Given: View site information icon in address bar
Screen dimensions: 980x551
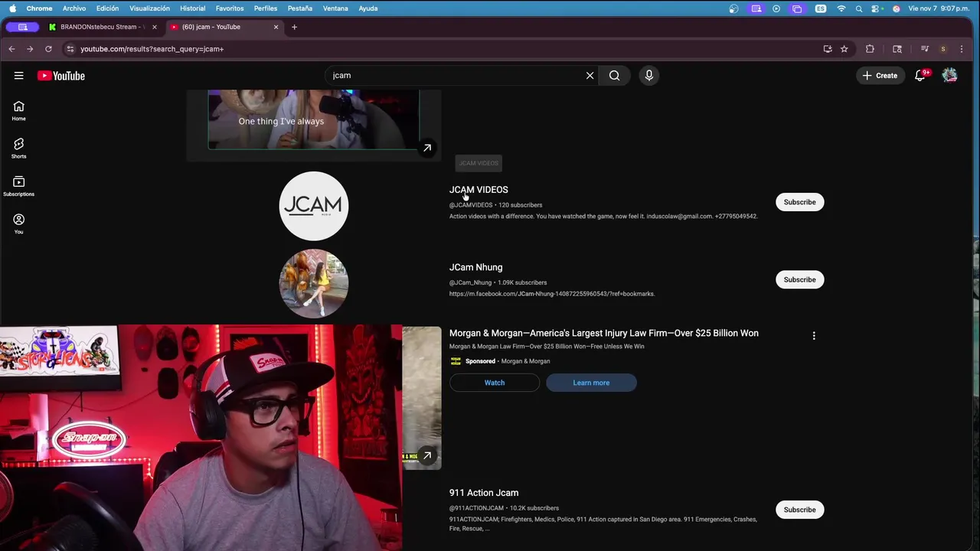Looking at the screenshot, I should 70,49.
